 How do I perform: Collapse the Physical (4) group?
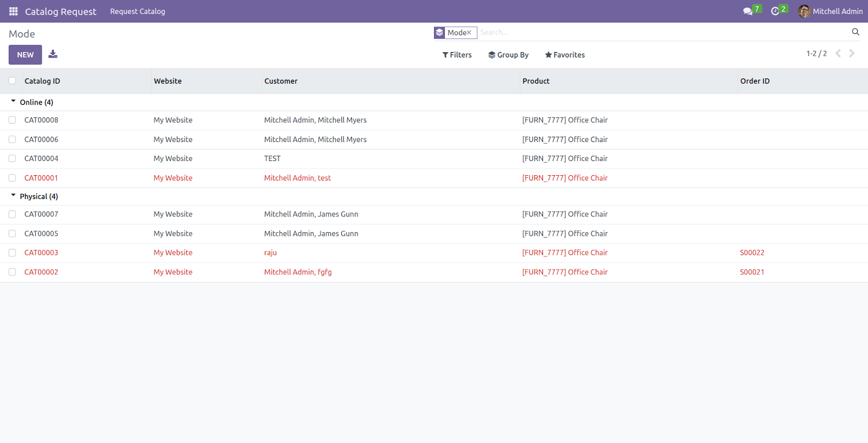click(34, 196)
